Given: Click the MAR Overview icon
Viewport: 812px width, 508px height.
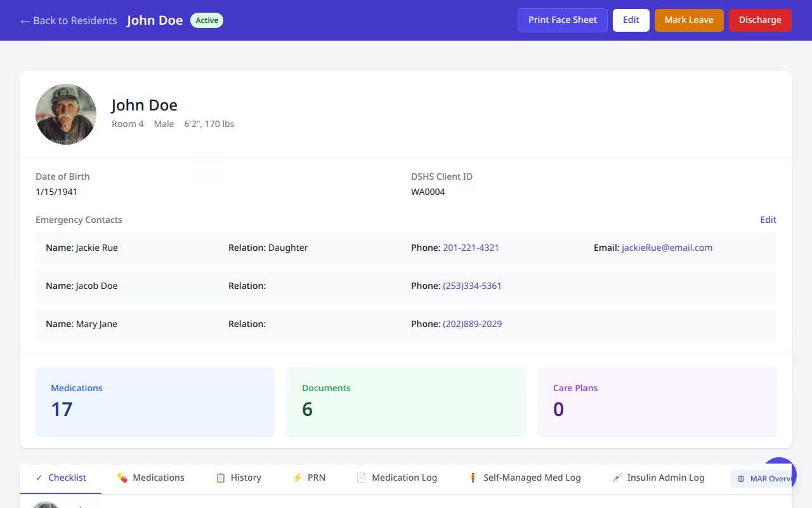Looking at the screenshot, I should (741, 479).
